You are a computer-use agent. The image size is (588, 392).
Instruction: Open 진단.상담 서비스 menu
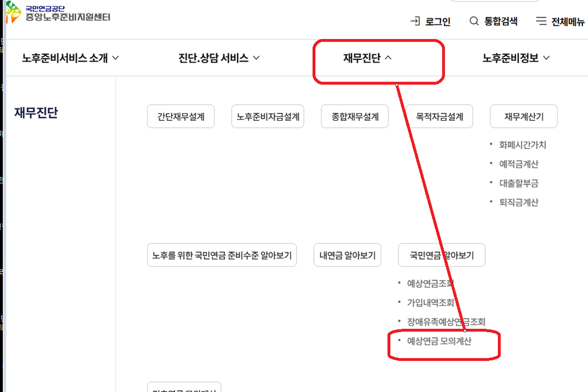point(213,58)
